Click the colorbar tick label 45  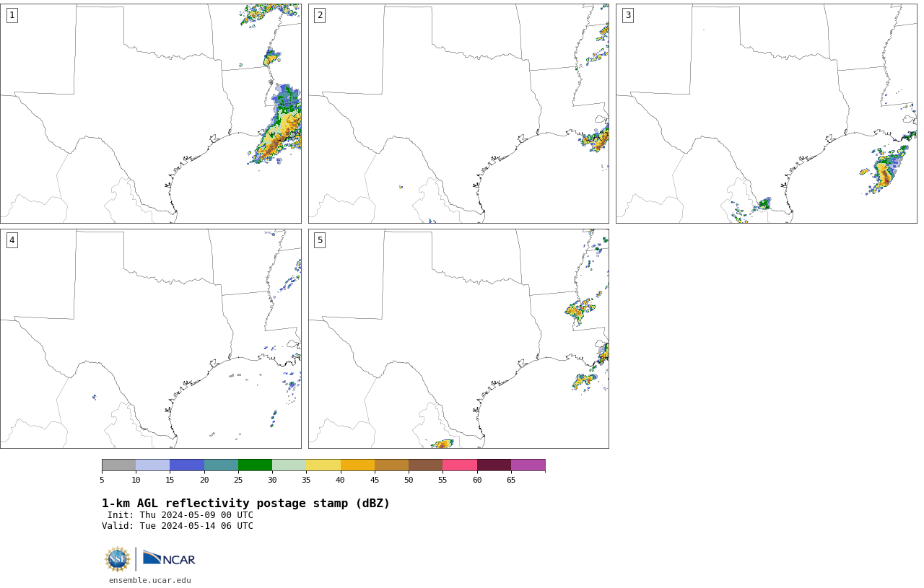point(375,480)
